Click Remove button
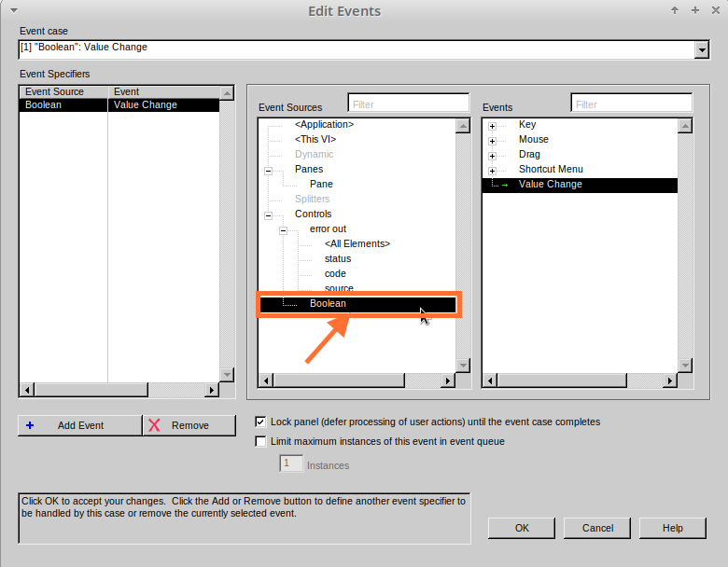This screenshot has height=567, width=728. (x=189, y=425)
